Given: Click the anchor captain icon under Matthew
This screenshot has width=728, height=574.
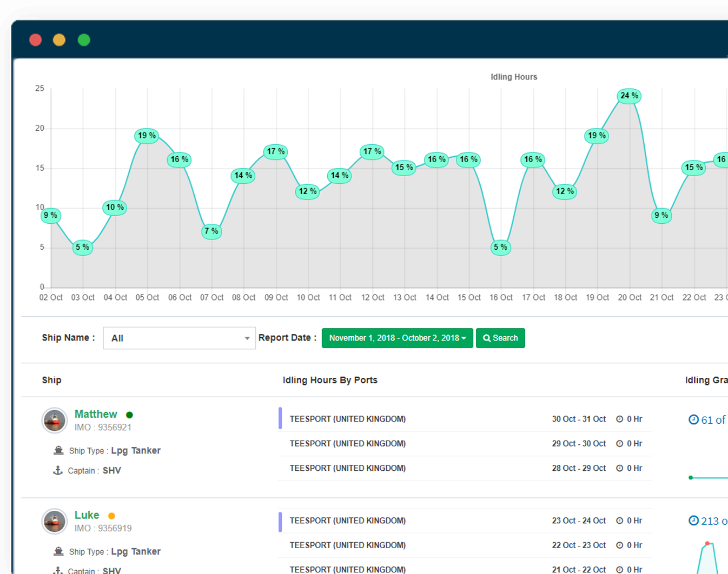Looking at the screenshot, I should pyautogui.click(x=58, y=470).
